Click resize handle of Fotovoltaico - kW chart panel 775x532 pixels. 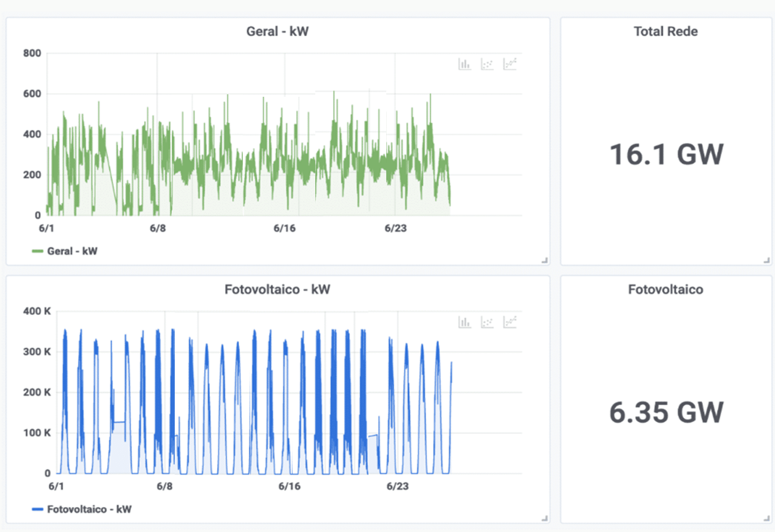pyautogui.click(x=545, y=518)
